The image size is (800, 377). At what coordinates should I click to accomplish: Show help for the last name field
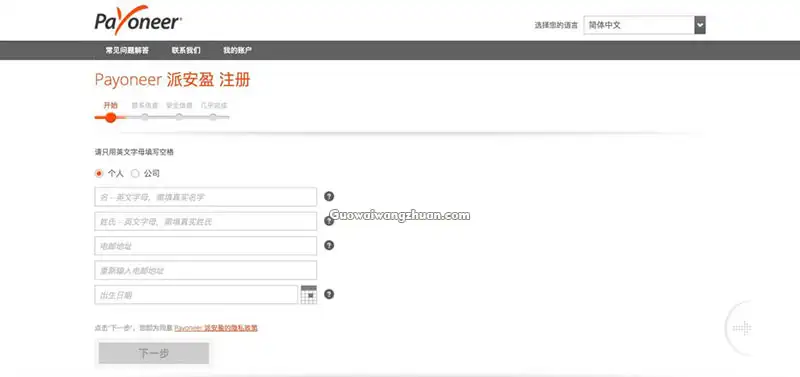click(x=329, y=221)
